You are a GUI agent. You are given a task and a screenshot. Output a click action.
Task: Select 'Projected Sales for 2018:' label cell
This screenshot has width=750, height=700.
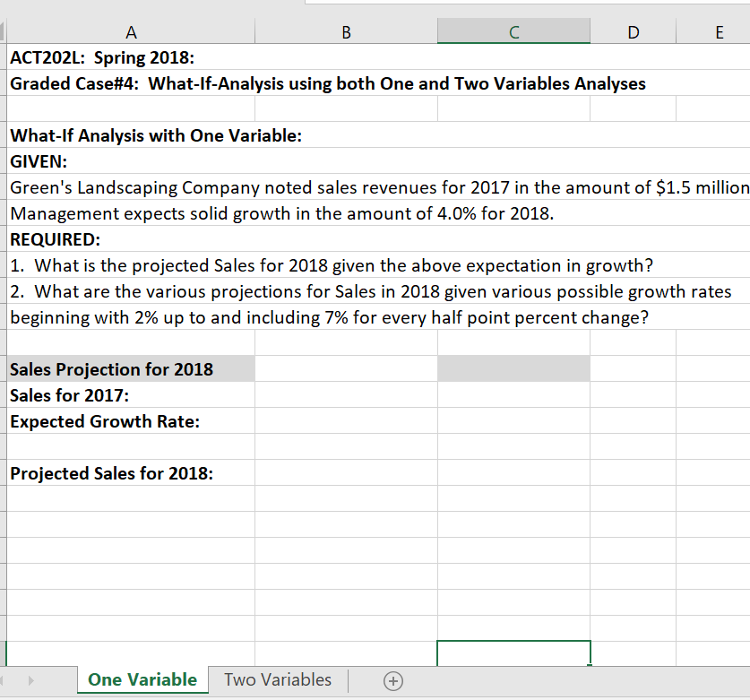coord(131,472)
